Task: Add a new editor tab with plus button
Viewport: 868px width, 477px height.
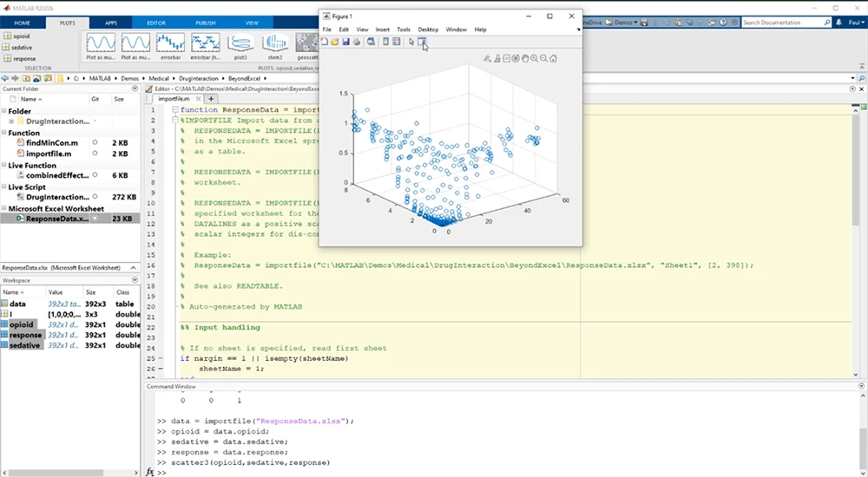Action: pyautogui.click(x=211, y=99)
